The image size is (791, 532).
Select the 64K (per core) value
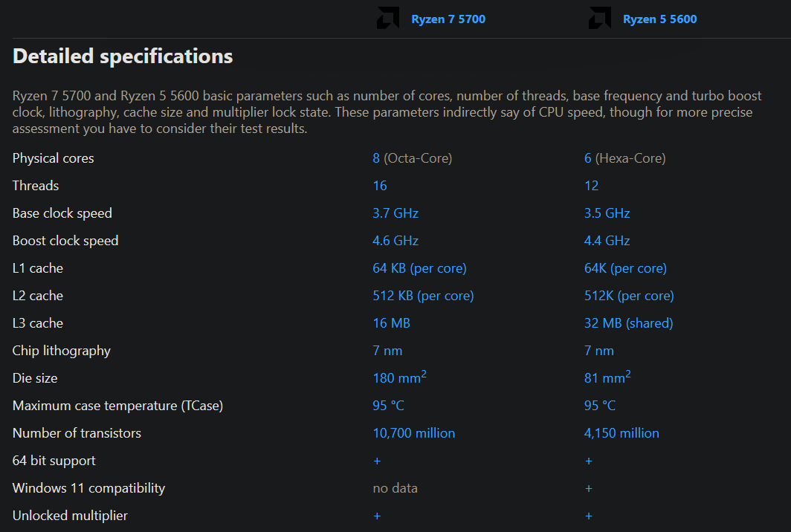(x=625, y=268)
